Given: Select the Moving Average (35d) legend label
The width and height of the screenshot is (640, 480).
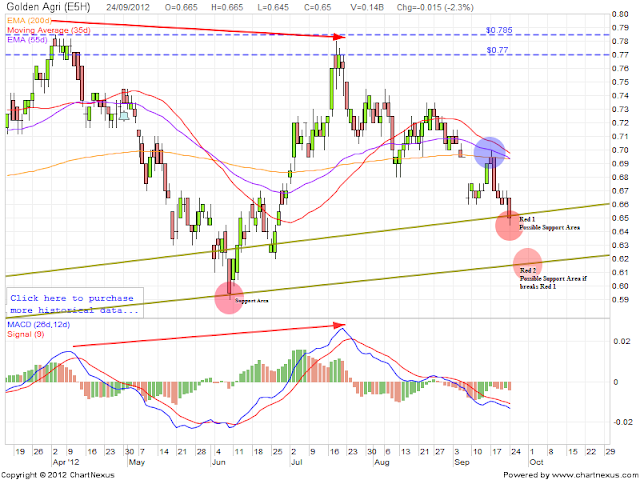Looking at the screenshot, I should tap(49, 30).
